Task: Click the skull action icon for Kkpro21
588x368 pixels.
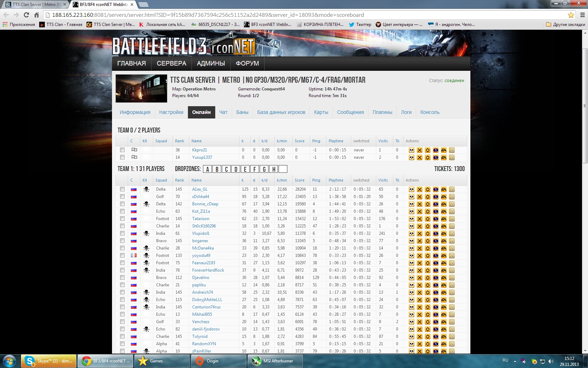Action: [411, 150]
